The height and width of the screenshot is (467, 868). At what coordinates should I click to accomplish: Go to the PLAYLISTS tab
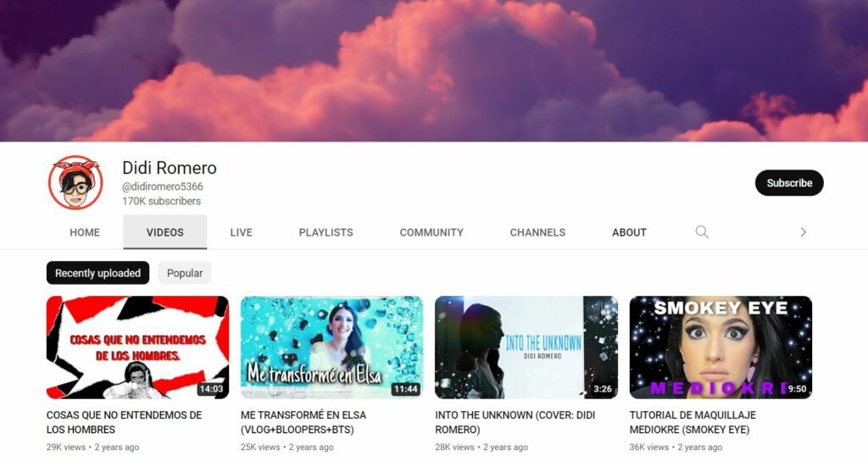[x=326, y=232]
